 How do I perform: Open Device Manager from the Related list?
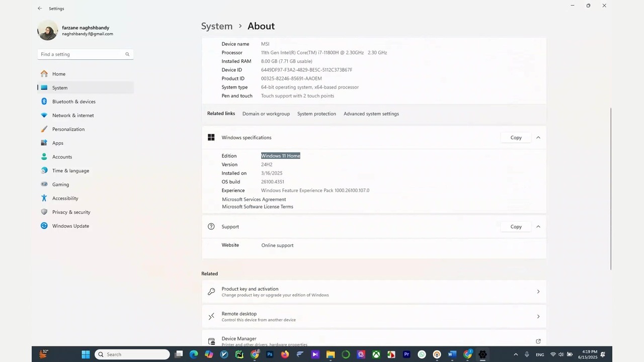[374, 338]
